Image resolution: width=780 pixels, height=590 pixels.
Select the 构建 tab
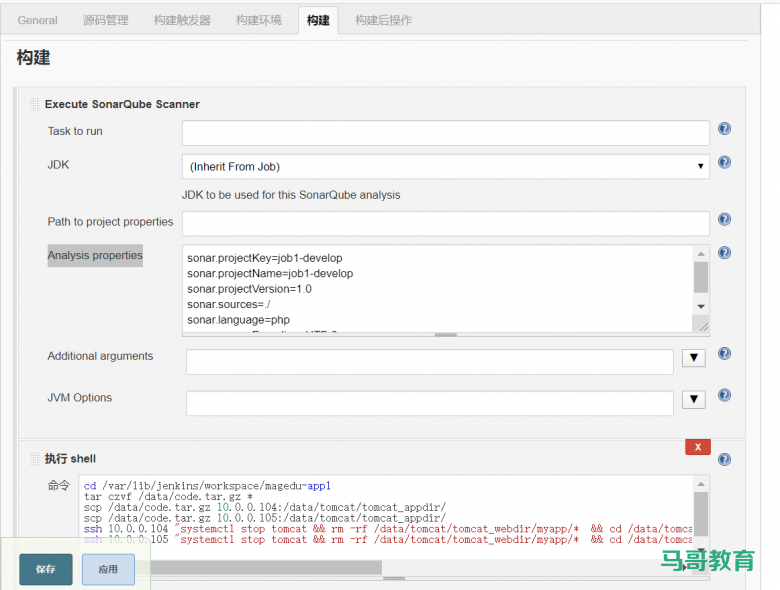(x=318, y=20)
